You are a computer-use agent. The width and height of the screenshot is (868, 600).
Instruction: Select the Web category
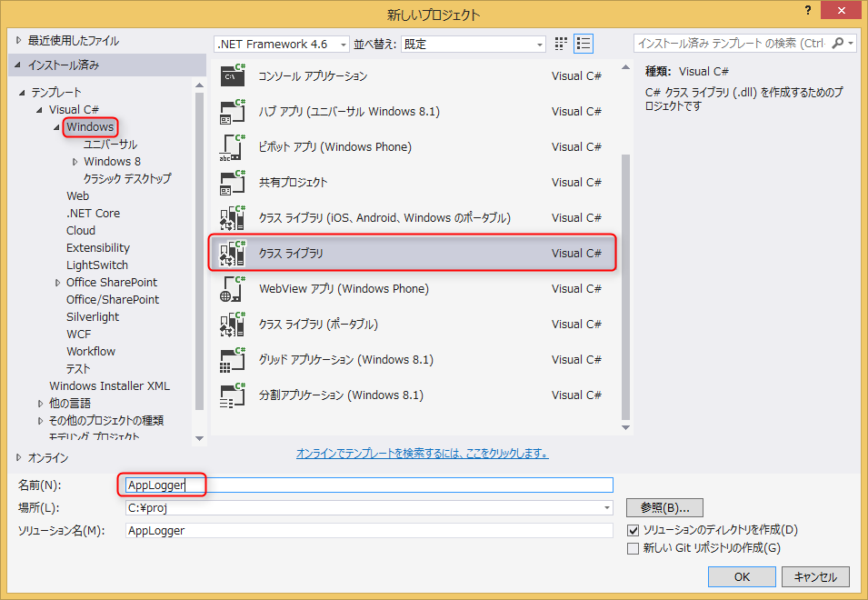(77, 196)
